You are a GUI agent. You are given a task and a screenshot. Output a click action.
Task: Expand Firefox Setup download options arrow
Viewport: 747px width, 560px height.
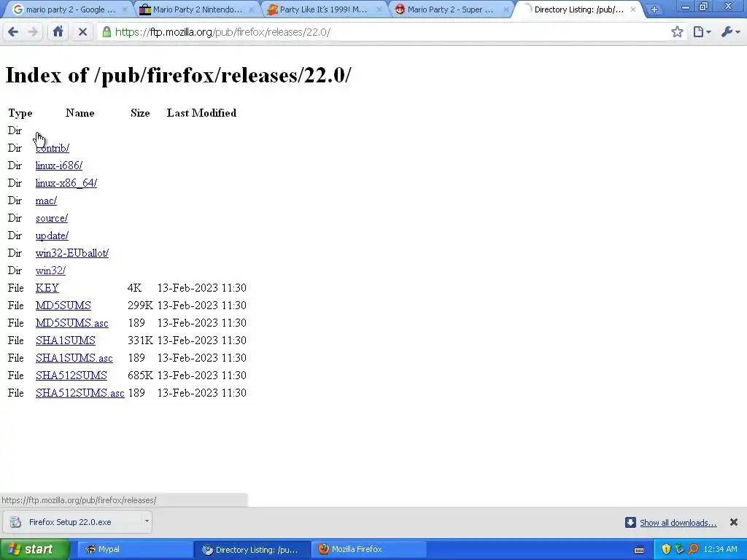pyautogui.click(x=147, y=522)
